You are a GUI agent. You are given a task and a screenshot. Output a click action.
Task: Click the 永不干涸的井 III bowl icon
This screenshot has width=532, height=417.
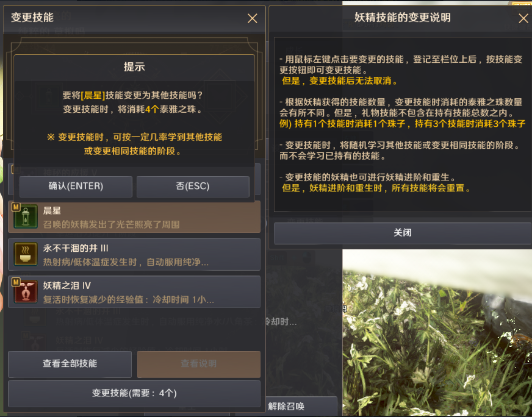tap(26, 254)
